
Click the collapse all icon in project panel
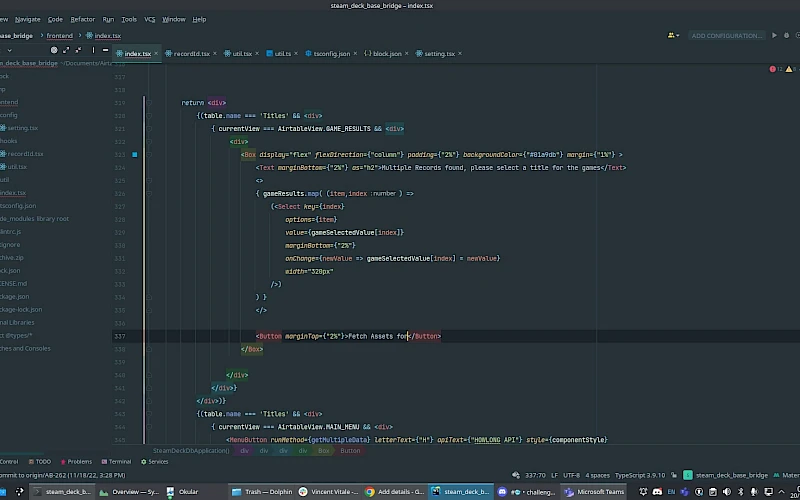click(78, 50)
